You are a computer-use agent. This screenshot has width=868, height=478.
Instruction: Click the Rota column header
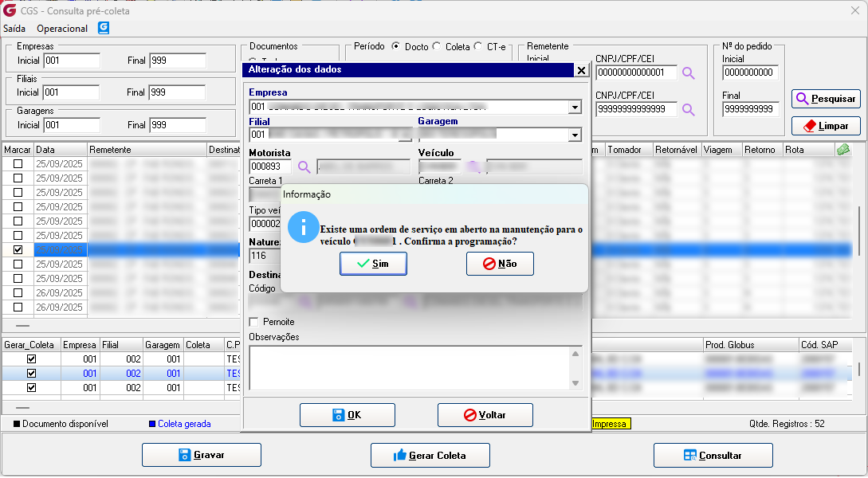pos(809,150)
